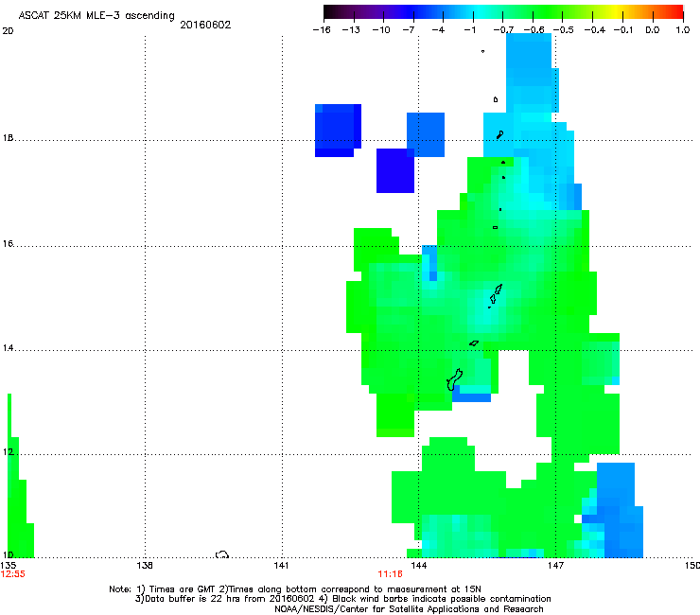Click the Guam island outline near 13.5N
700x615 pixels.
454,379
